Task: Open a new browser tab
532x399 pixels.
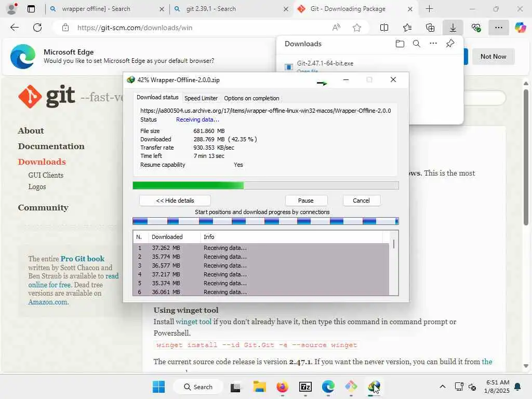Action: [x=429, y=9]
